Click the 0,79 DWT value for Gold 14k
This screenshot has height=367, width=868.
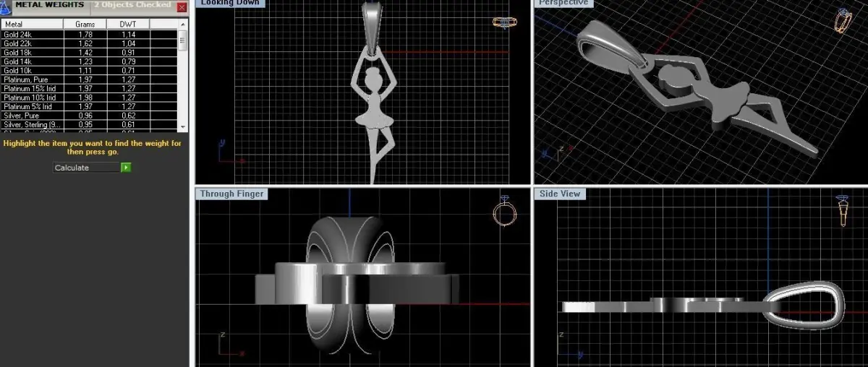pyautogui.click(x=128, y=61)
